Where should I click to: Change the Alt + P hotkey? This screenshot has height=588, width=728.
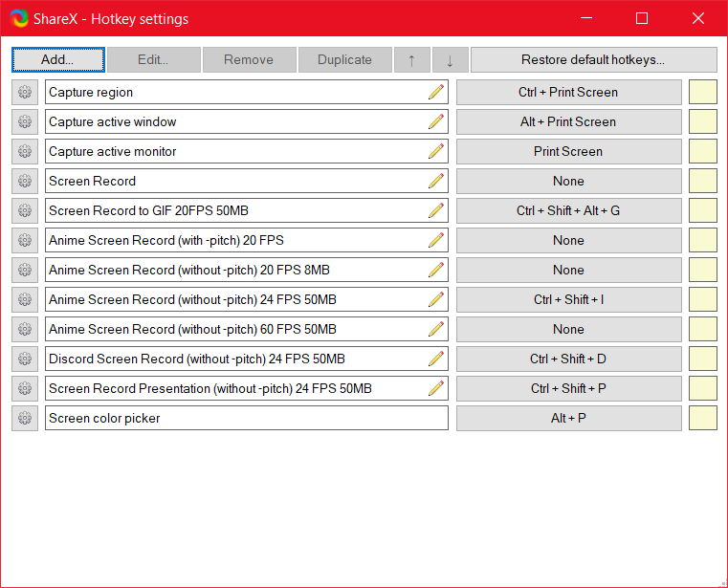tap(569, 418)
